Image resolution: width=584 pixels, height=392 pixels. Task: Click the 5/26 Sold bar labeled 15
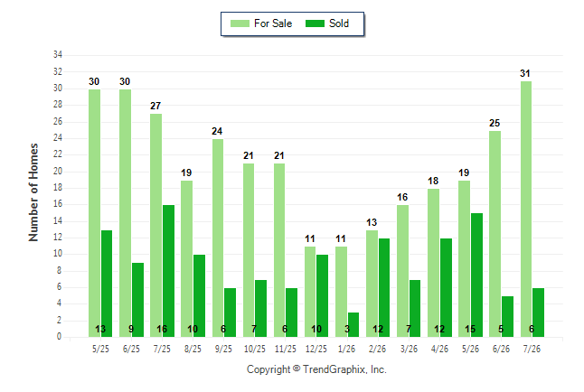[476, 275]
